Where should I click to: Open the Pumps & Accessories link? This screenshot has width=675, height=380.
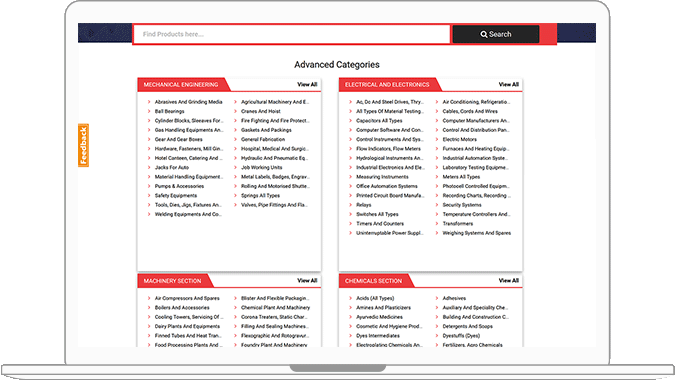click(179, 186)
